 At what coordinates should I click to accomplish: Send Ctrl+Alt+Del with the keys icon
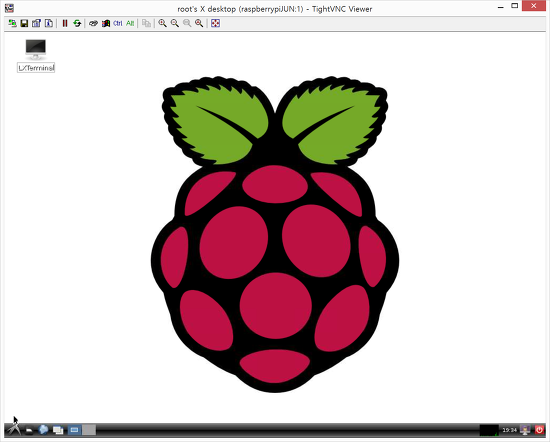(x=93, y=23)
